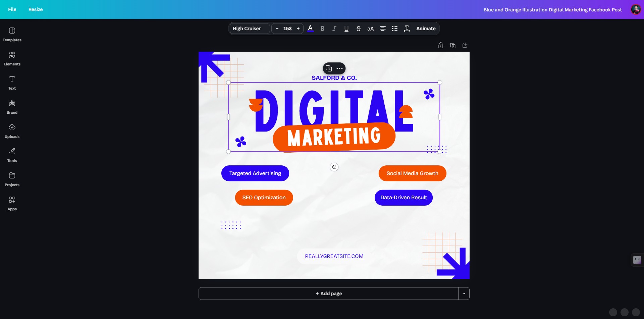
Task: Open the Templates panel
Action: [x=12, y=35]
